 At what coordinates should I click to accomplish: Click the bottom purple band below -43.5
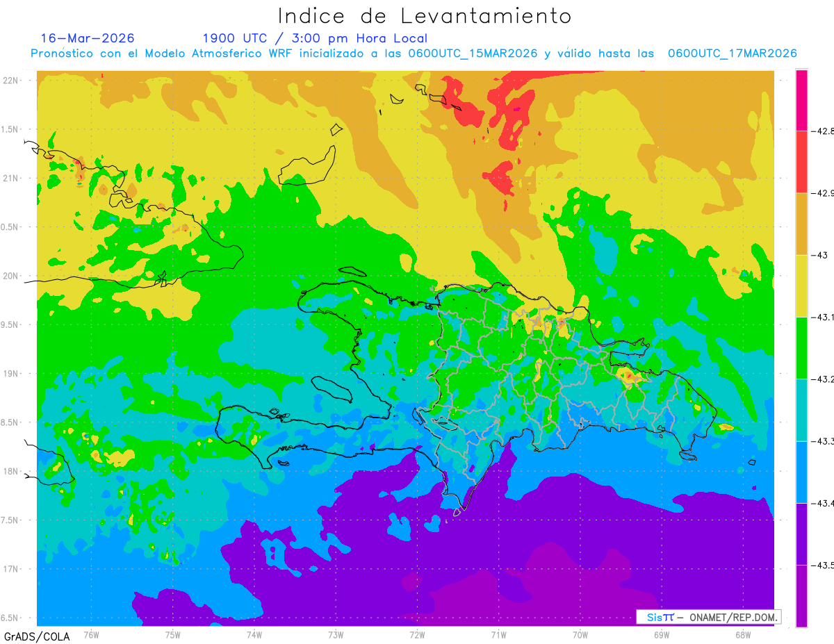point(801,595)
